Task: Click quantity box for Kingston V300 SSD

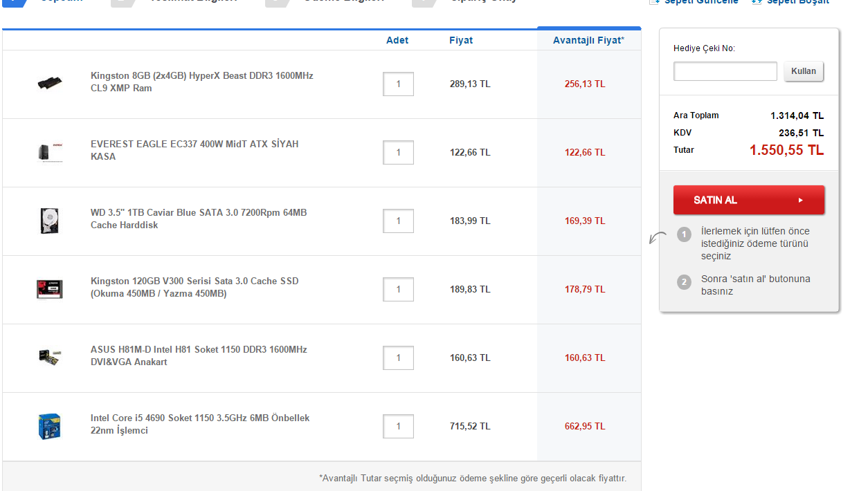Action: pyautogui.click(x=398, y=290)
